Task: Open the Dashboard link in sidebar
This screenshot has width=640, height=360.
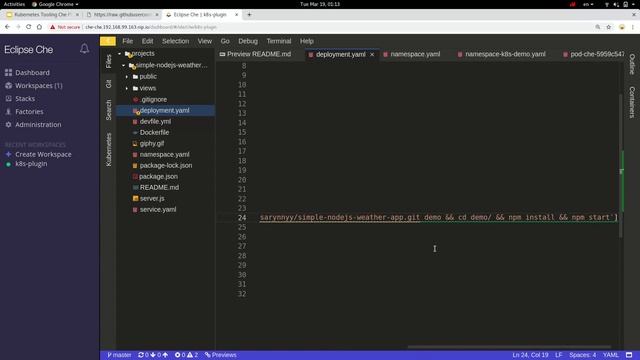Action: [32, 73]
